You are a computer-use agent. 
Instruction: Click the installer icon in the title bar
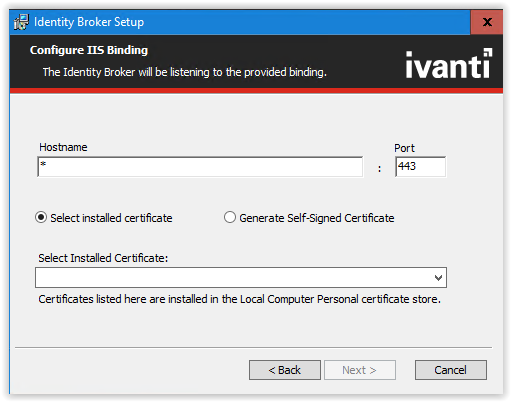pos(21,22)
